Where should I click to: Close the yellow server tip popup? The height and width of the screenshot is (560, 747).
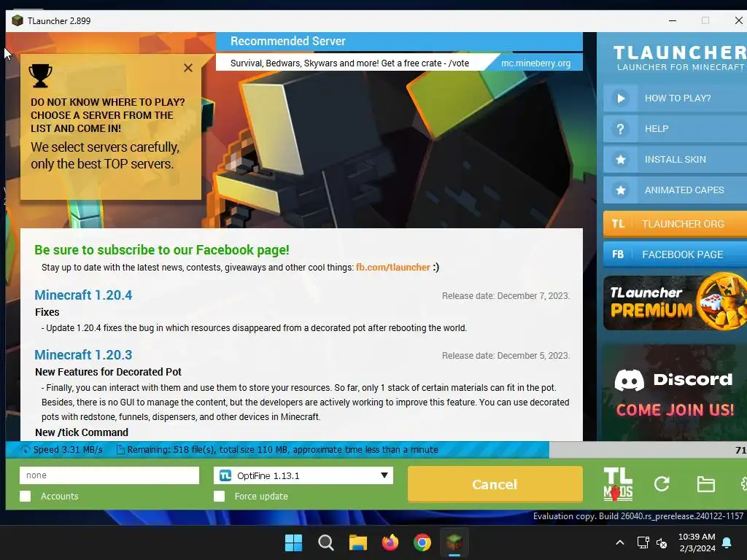[188, 68]
